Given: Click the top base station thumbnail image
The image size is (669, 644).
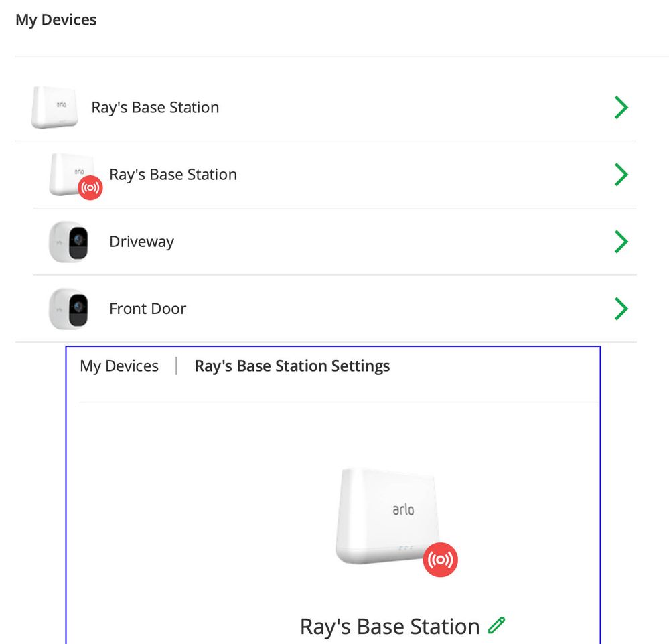Looking at the screenshot, I should 55,107.
